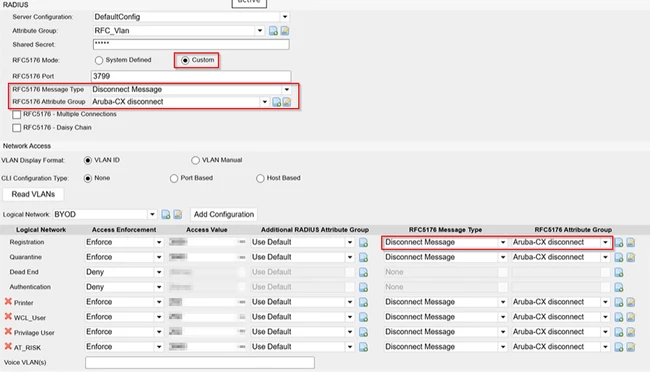The width and height of the screenshot is (650, 372).
Task: Click the 'RFC5176 Message Type' column header
Action: click(x=445, y=230)
